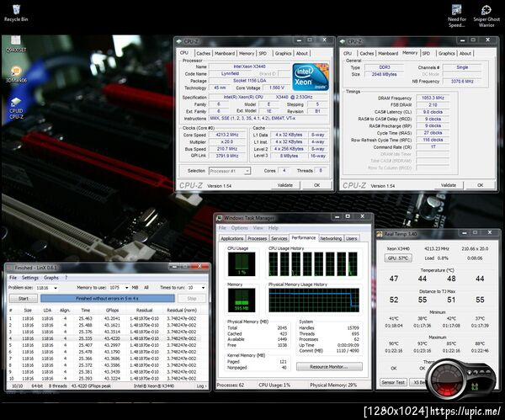Open Task Manager Help menu
505x420 pixels.
[273, 228]
